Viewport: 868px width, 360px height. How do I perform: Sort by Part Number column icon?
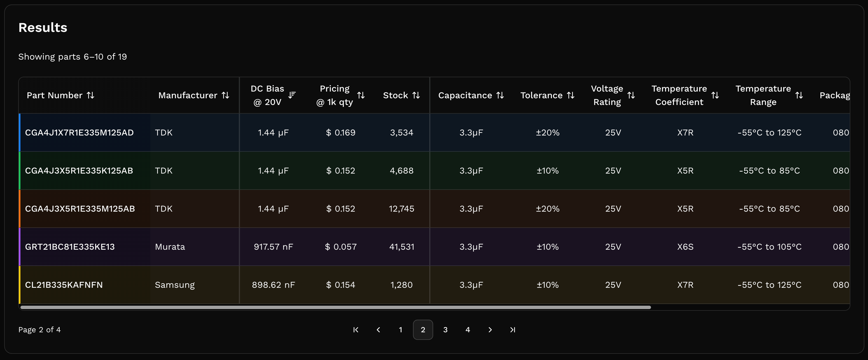tap(90, 95)
